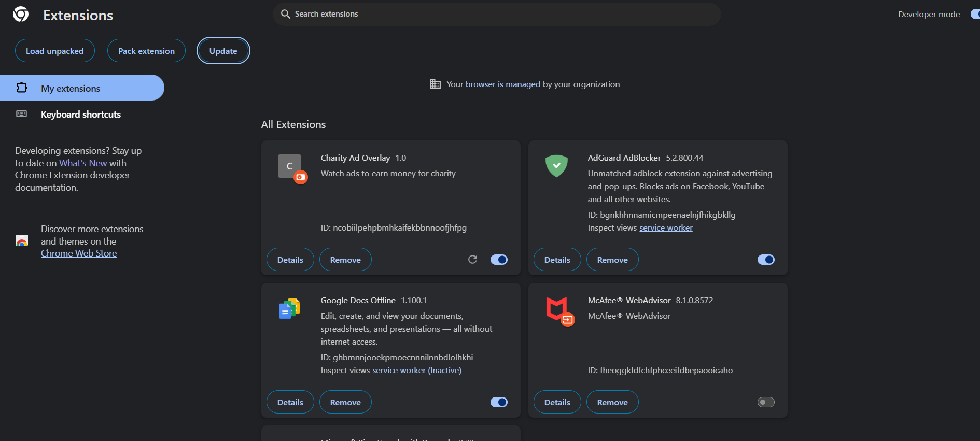This screenshot has width=980, height=441.
Task: Click Google Docs Offline version 1.100.1
Action: 414,300
